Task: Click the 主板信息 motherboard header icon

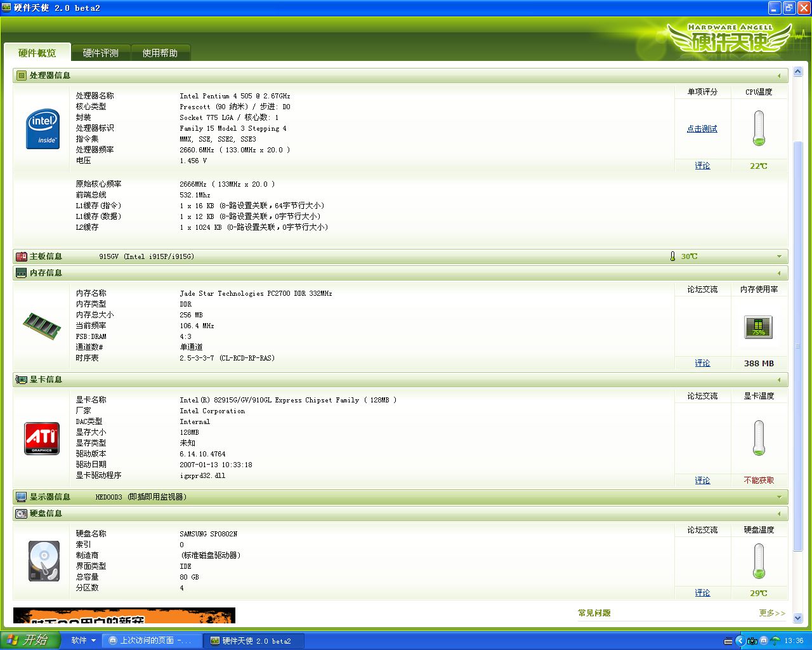Action: [x=22, y=256]
